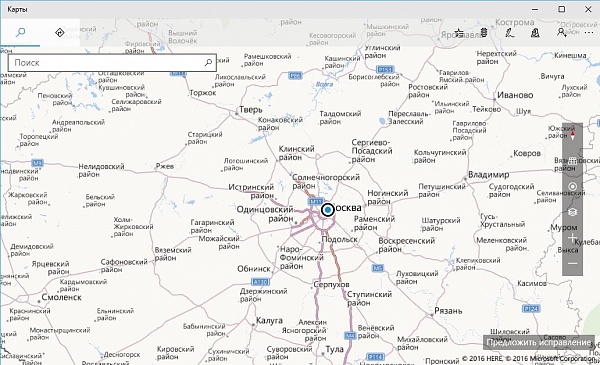Open the account person icon
600x365 pixels.
[x=561, y=33]
